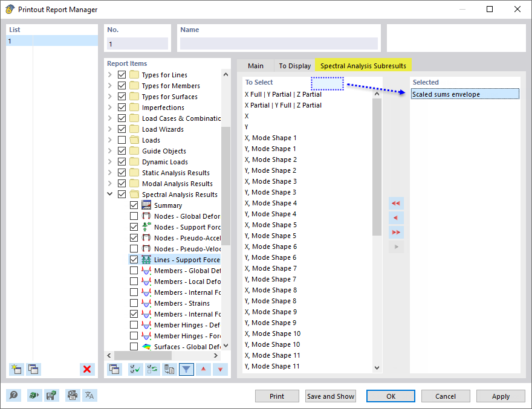Expand the Modal Analysis Results folder
The width and height of the screenshot is (532, 409).
tap(109, 183)
